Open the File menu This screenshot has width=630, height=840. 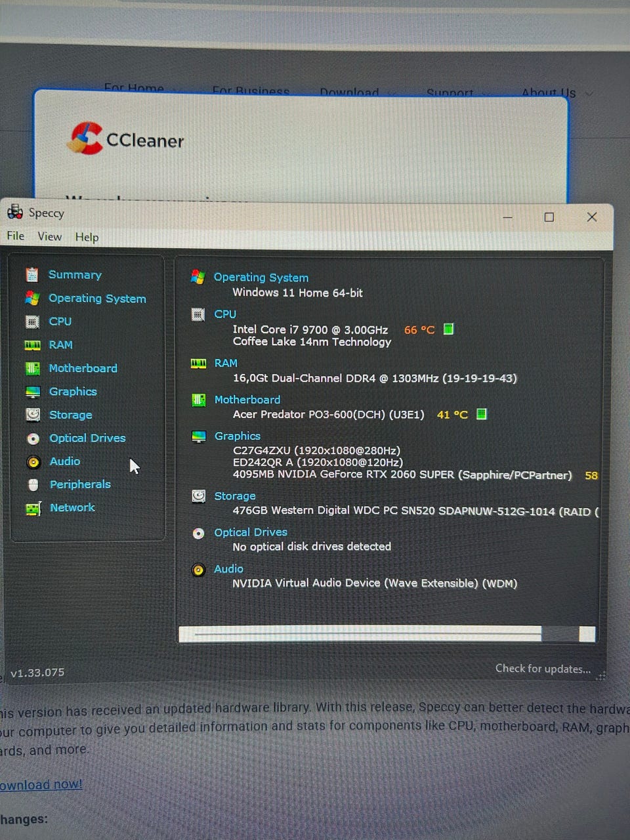16,236
